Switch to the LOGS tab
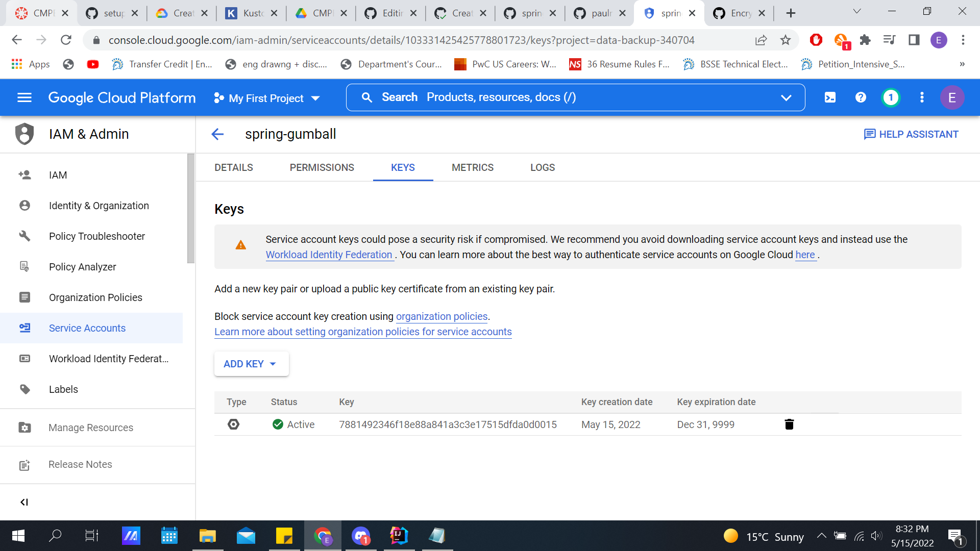This screenshot has height=551, width=980. click(542, 167)
